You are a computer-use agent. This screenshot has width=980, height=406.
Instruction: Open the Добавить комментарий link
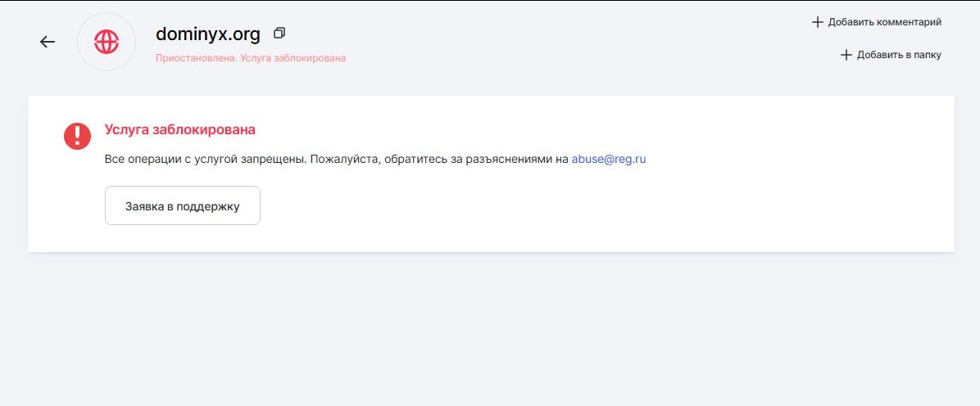pyautogui.click(x=884, y=22)
